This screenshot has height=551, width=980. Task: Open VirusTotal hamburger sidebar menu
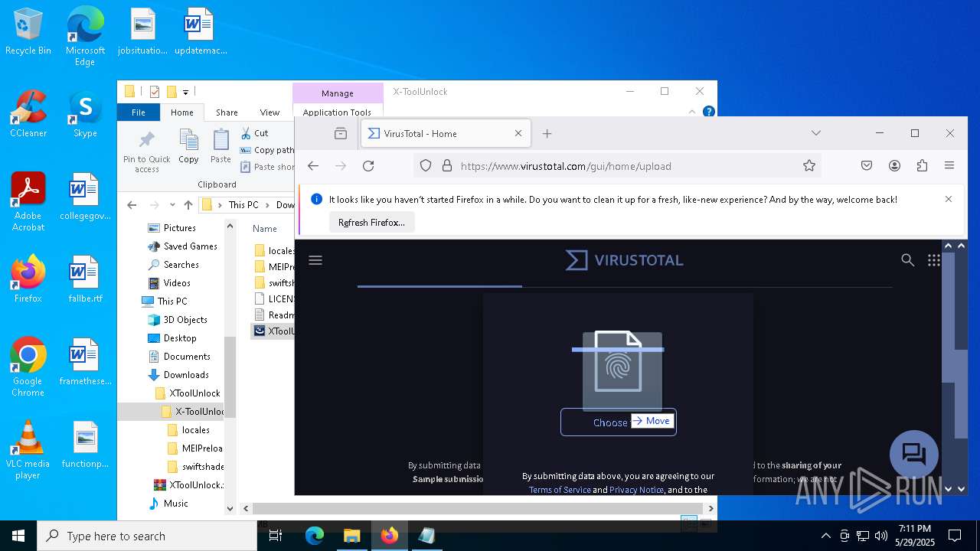315,260
